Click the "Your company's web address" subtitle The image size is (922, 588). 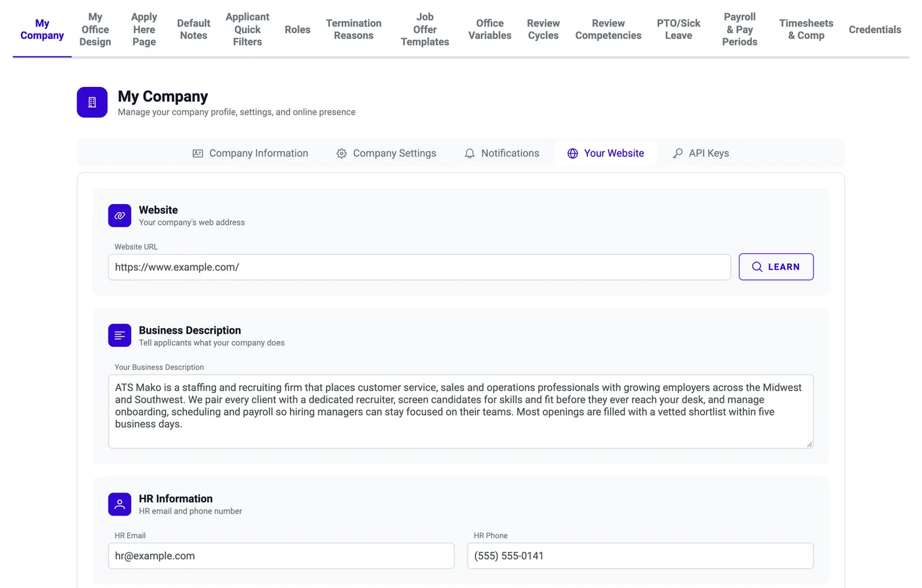coord(192,223)
